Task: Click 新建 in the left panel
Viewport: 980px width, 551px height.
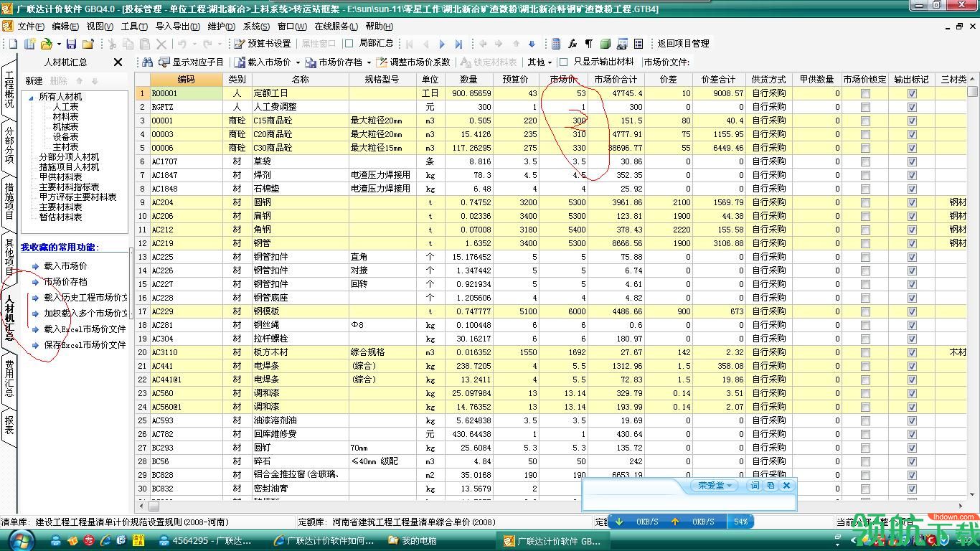Action: click(x=34, y=81)
